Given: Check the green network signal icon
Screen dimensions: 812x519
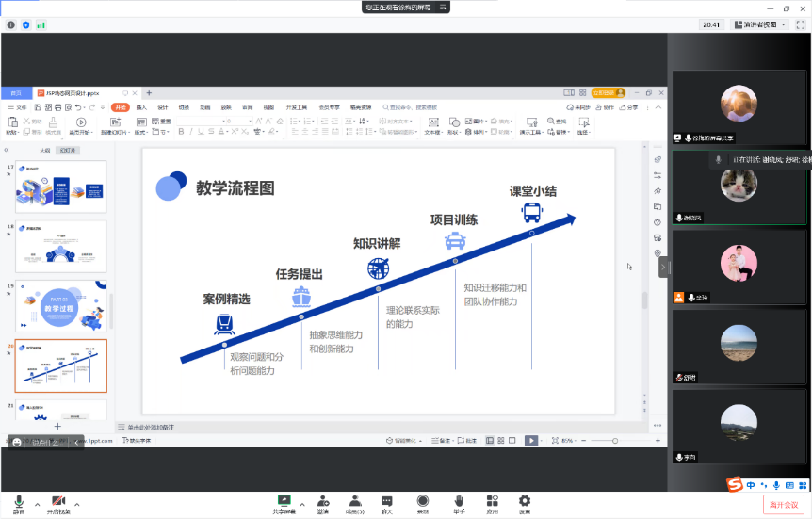Looking at the screenshot, I should pyautogui.click(x=41, y=24).
